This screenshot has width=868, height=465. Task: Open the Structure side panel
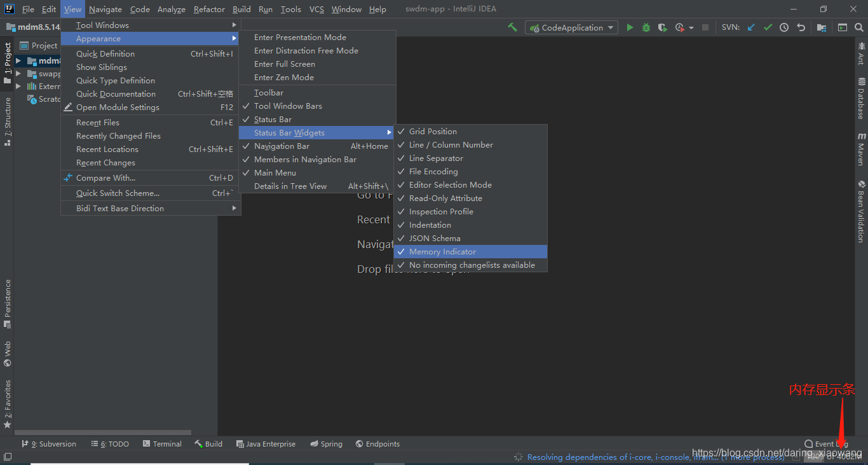click(x=8, y=122)
